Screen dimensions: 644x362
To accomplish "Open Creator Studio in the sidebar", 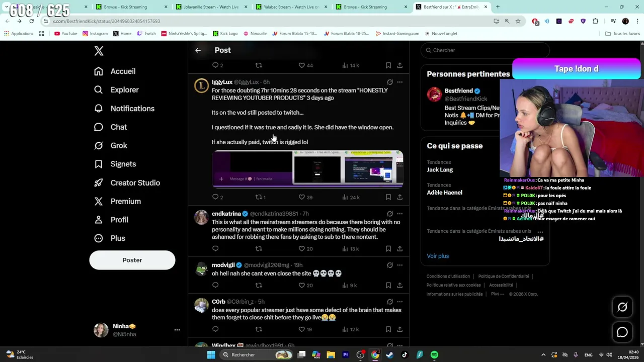I will (x=127, y=183).
